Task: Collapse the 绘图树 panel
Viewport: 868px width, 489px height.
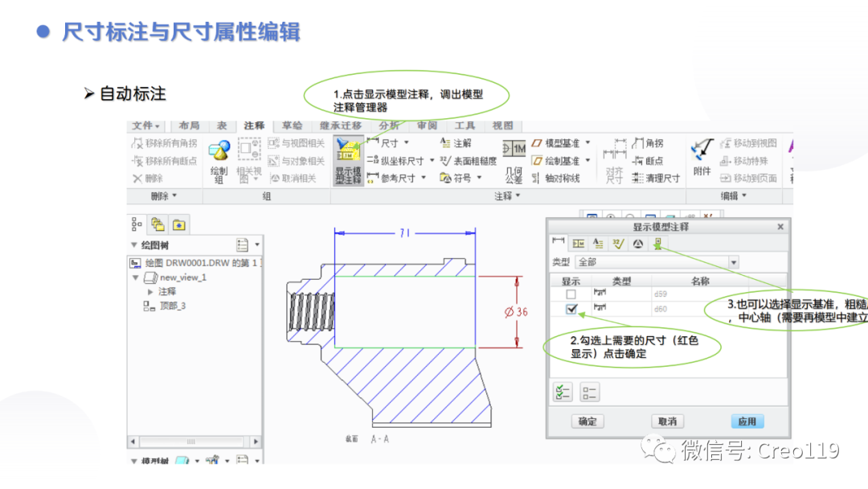Action: pyautogui.click(x=134, y=244)
